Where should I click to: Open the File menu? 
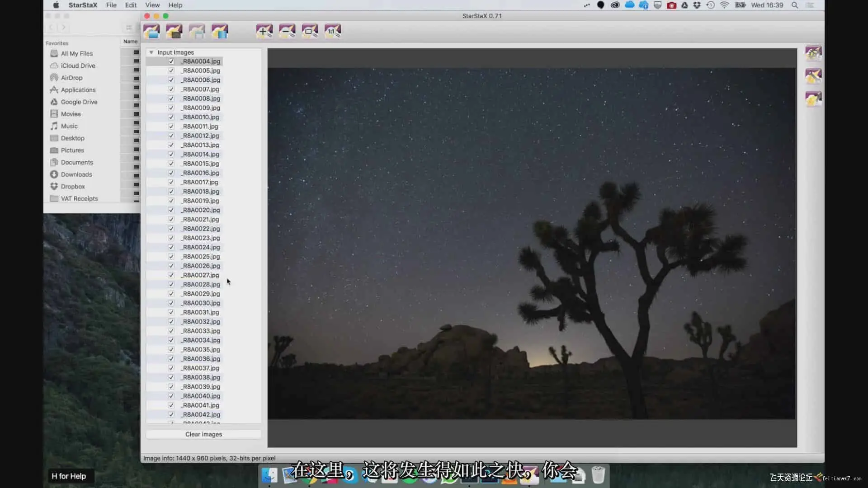point(111,5)
